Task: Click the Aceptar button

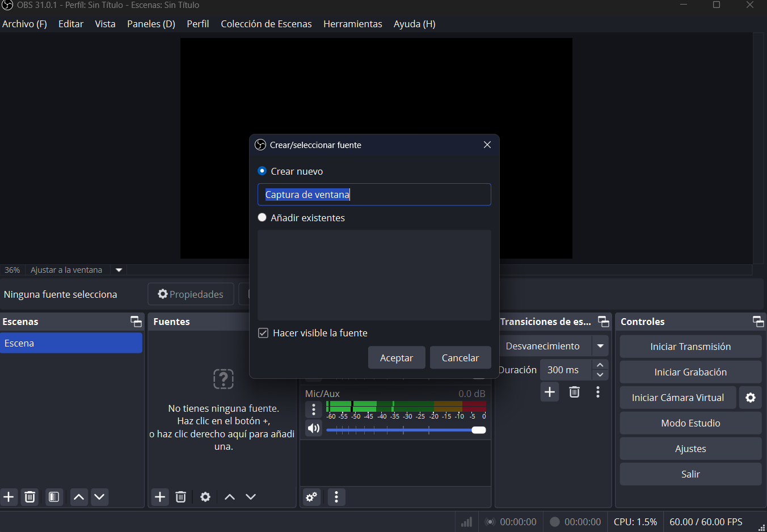Action: pos(396,358)
